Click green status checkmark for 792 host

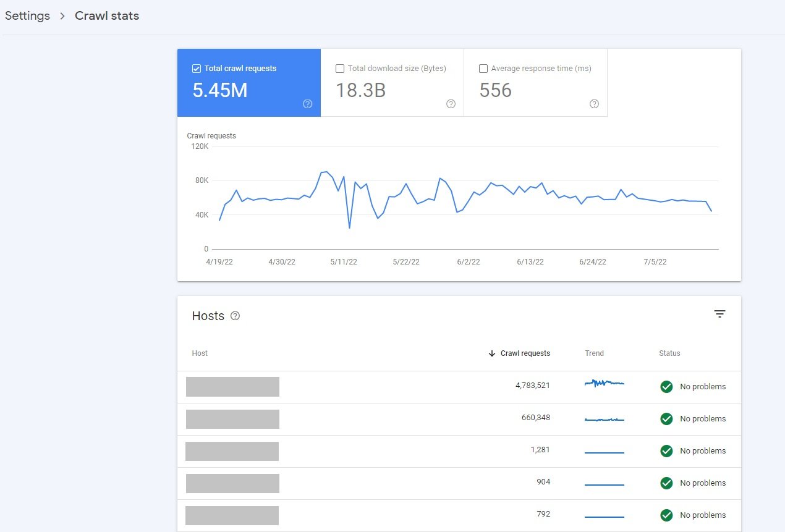[x=666, y=515]
